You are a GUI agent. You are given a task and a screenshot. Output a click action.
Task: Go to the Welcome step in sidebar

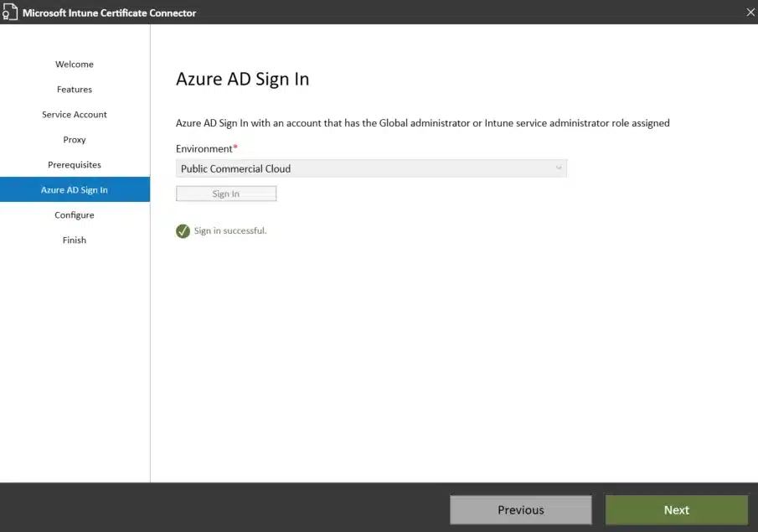[x=75, y=65]
